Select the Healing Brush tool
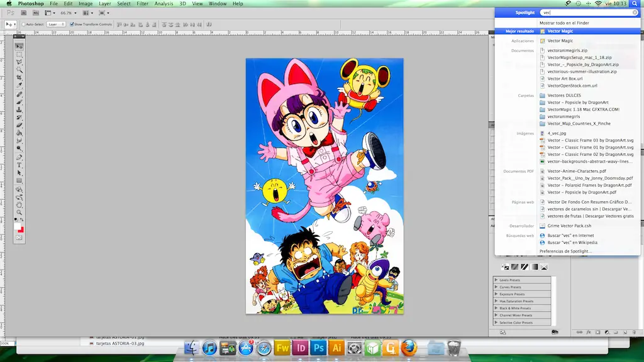This screenshot has width=644, height=362. pos(19,94)
